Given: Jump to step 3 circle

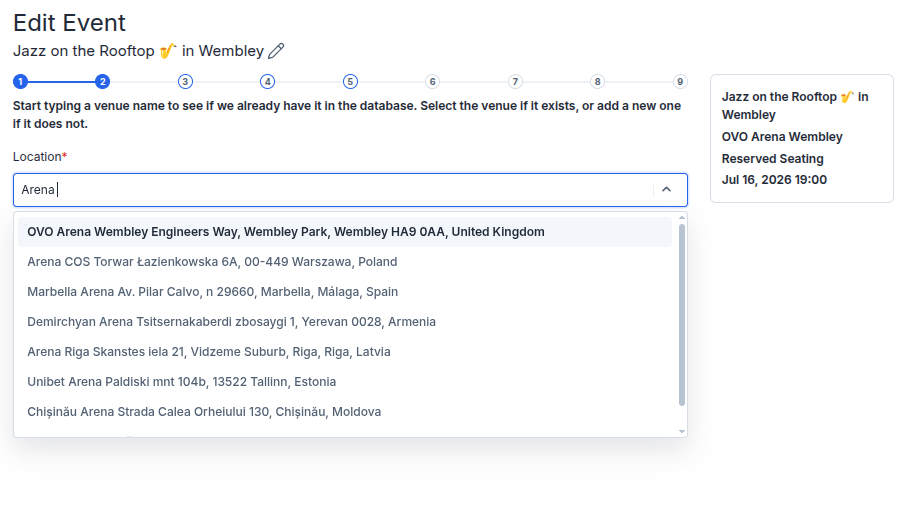Looking at the screenshot, I should point(185,81).
